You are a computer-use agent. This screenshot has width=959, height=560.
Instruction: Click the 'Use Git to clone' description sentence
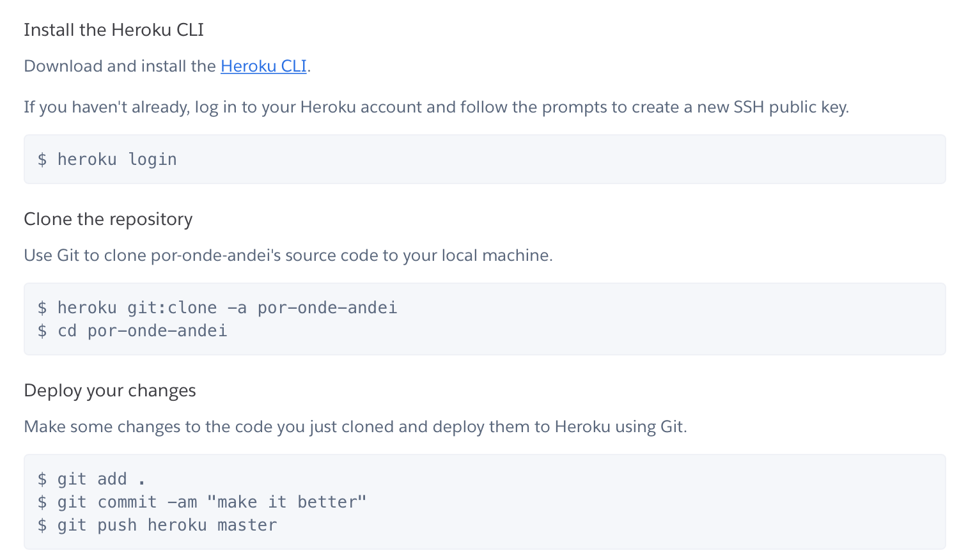tap(288, 255)
